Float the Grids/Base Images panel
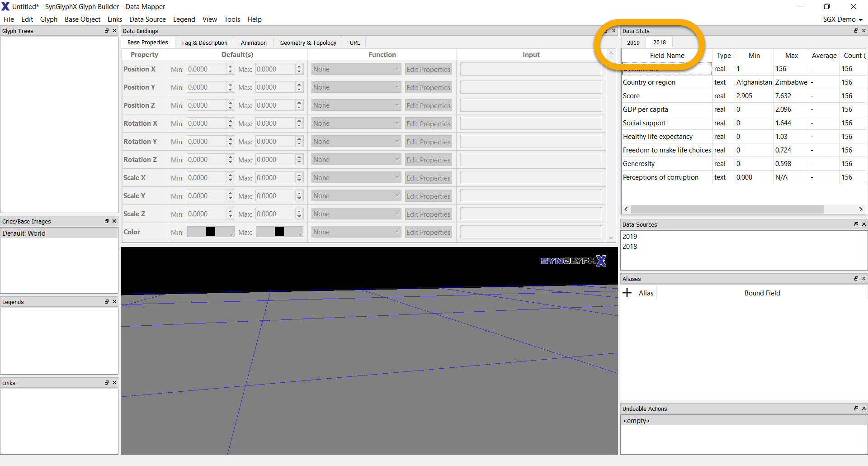The height and width of the screenshot is (466, 868). (107, 221)
